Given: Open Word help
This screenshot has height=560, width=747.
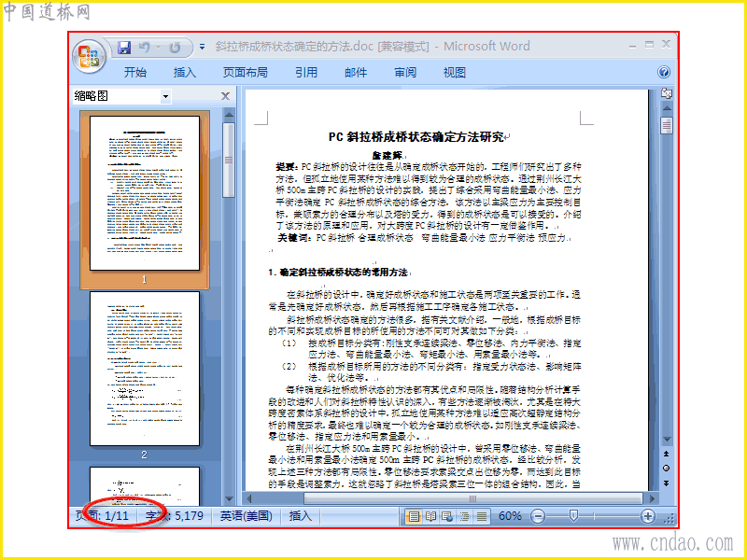Looking at the screenshot, I should point(664,72).
